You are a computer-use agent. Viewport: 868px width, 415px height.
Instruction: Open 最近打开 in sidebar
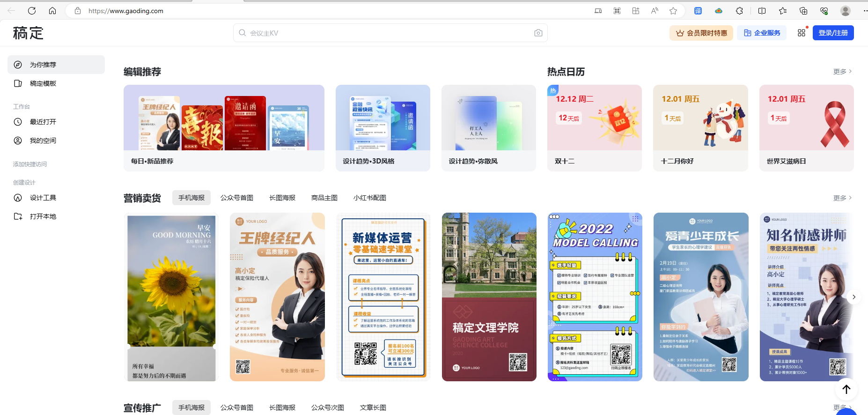click(56, 122)
